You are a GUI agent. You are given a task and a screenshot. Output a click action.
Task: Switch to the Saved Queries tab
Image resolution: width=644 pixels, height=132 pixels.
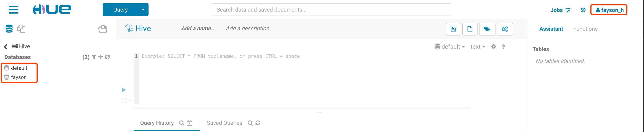click(x=224, y=123)
